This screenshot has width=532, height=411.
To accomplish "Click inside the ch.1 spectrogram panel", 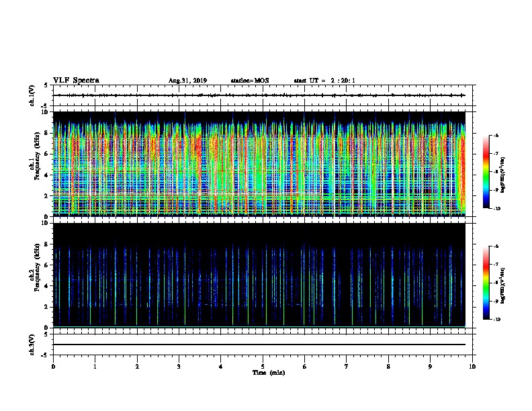I will click(259, 164).
